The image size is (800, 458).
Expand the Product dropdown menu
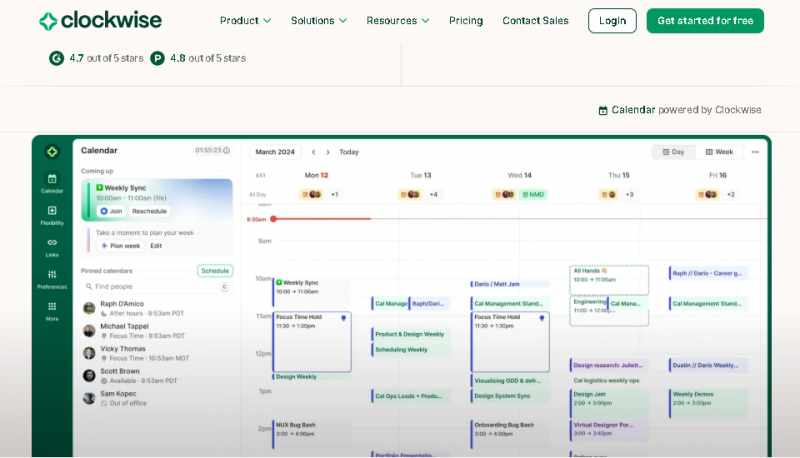[245, 21]
